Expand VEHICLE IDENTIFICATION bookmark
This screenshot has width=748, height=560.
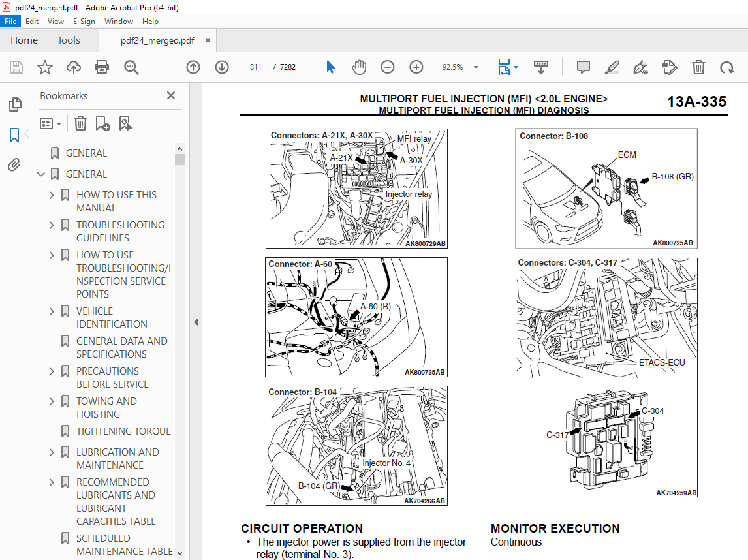tap(52, 311)
